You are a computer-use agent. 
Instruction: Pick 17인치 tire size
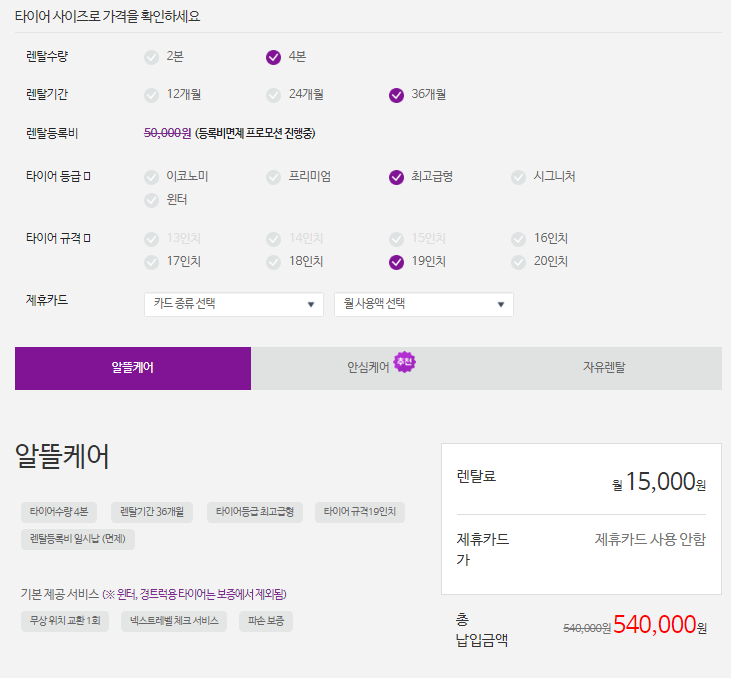click(172, 262)
